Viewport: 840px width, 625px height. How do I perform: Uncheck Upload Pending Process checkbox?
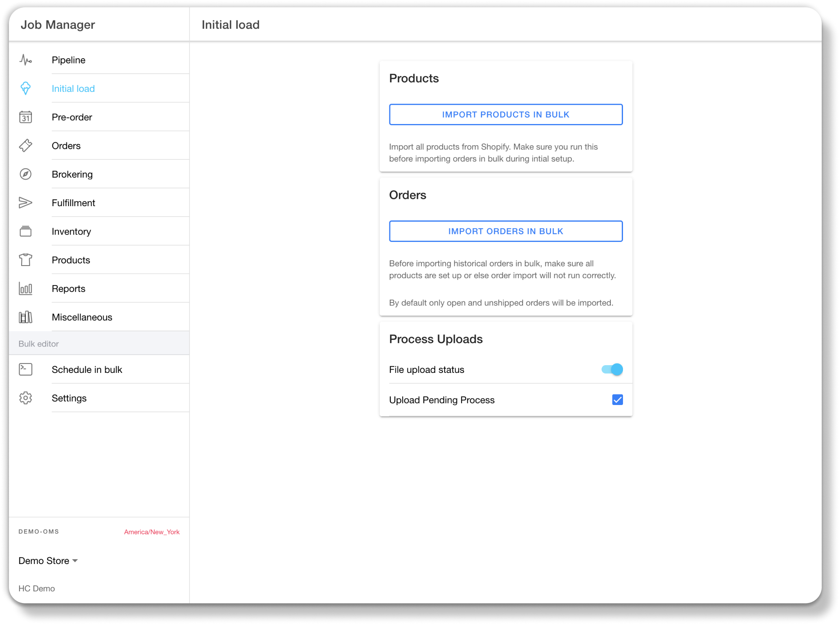click(x=617, y=400)
